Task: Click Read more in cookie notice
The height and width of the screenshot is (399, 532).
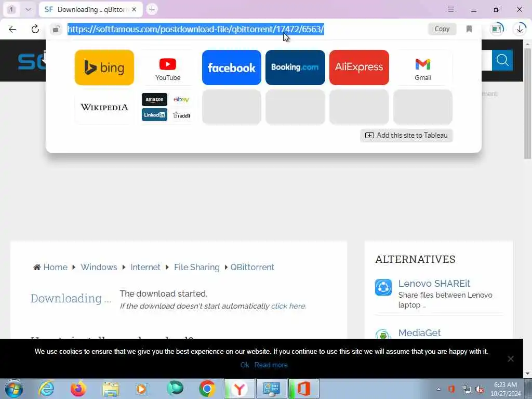Action: click(x=271, y=365)
